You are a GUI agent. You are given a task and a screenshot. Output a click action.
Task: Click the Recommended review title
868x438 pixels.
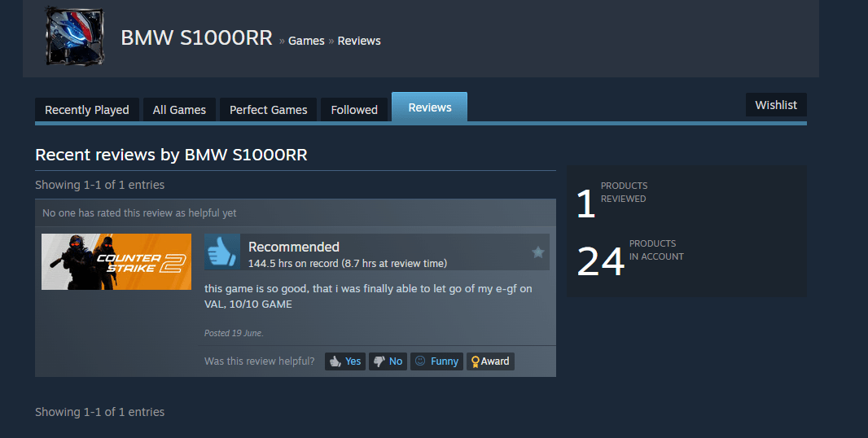point(294,247)
